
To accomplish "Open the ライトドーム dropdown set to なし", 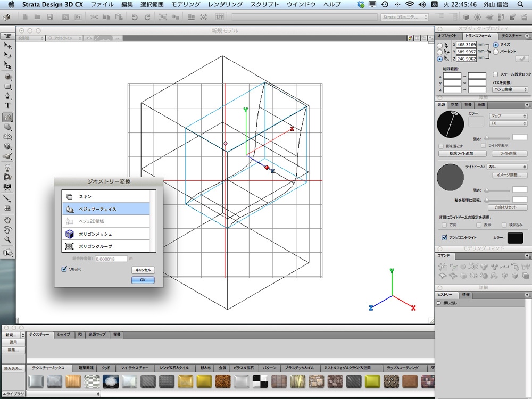I will coord(507,167).
